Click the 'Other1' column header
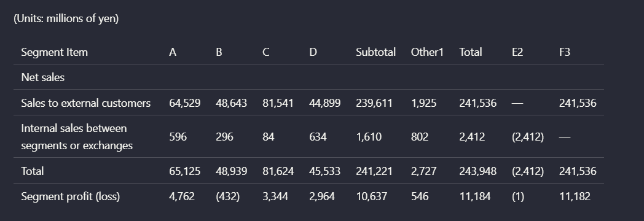Image resolution: width=644 pixels, height=221 pixels. click(427, 52)
